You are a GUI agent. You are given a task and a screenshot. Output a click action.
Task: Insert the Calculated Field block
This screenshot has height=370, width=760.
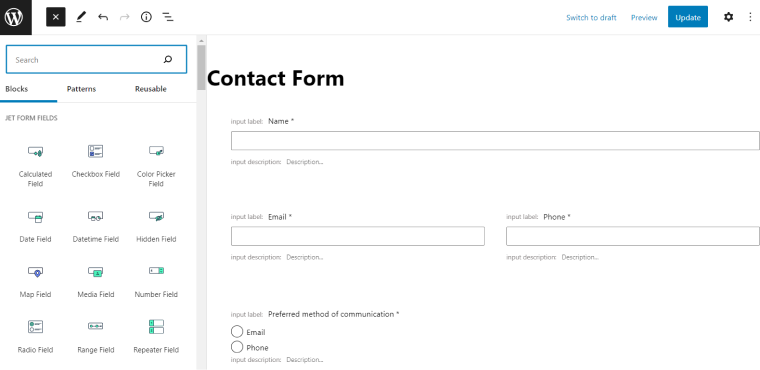coord(35,166)
